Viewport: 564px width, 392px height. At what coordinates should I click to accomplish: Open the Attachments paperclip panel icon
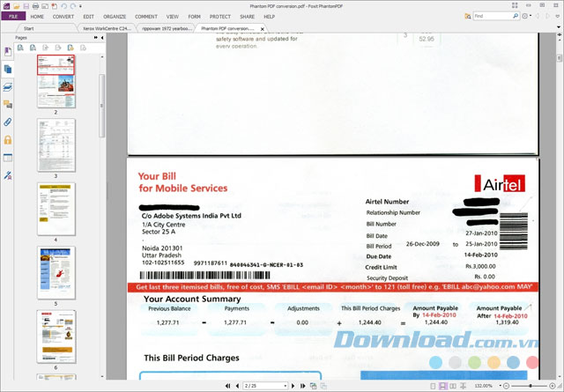8,122
